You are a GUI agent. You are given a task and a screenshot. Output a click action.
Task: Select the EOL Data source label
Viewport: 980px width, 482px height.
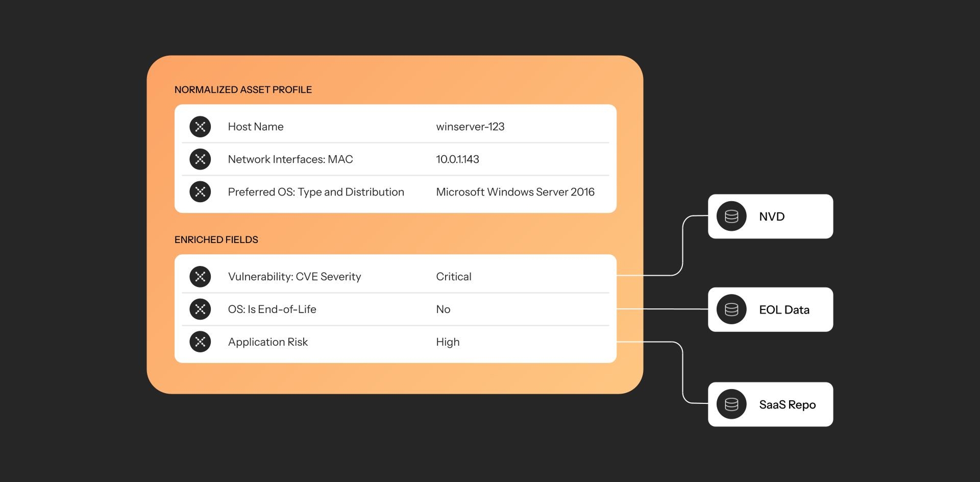tap(784, 310)
